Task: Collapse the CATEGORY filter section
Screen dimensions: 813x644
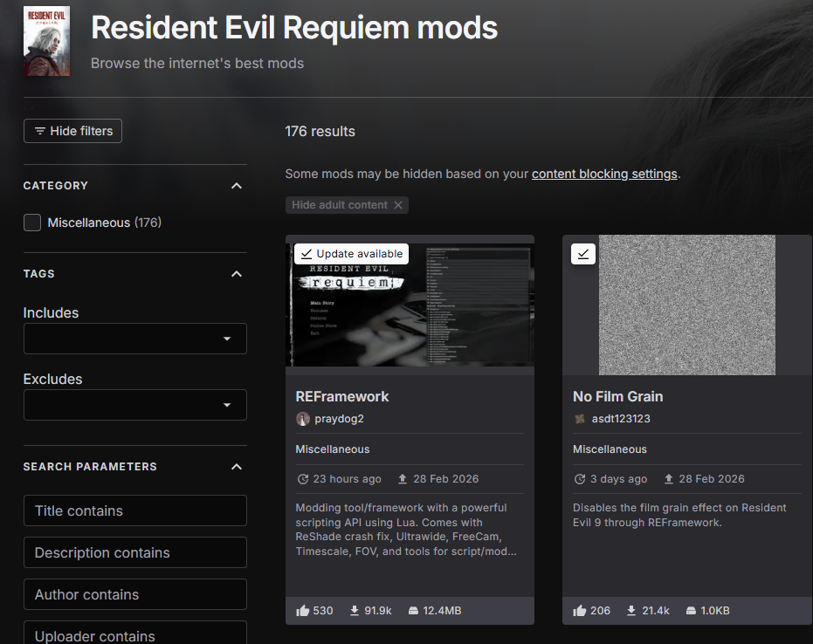Action: 237,186
